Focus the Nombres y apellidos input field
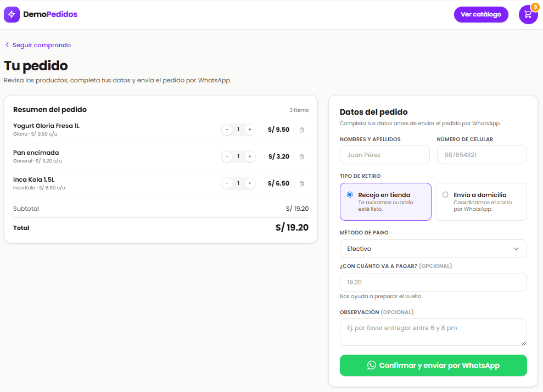 click(385, 155)
